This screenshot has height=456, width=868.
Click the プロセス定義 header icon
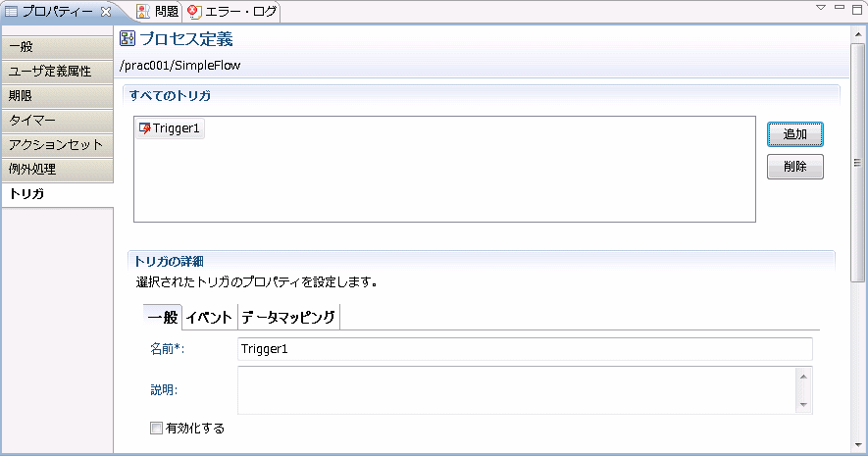[x=128, y=39]
